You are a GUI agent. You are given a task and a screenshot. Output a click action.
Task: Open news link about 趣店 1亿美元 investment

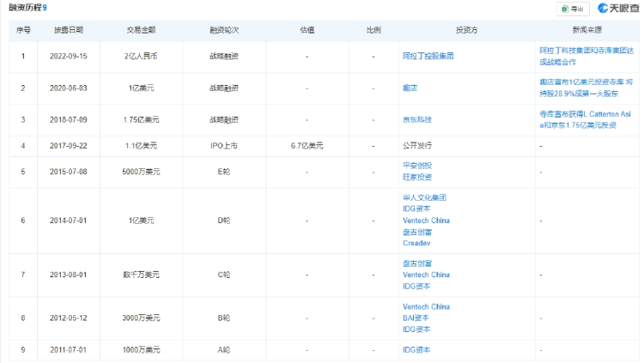586,88
